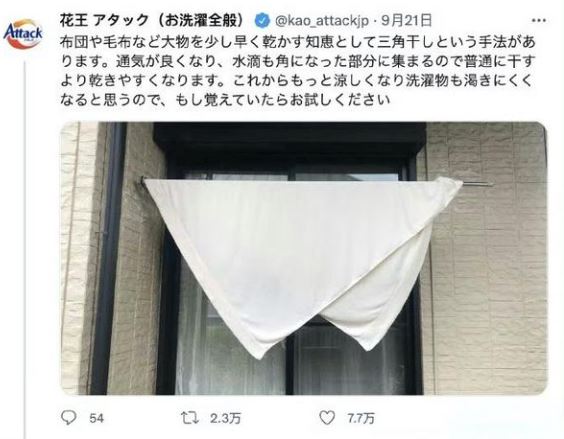Image resolution: width=564 pixels, height=439 pixels.
Task: Click the tweet text starting 布団や毛布など
Action: click(298, 71)
